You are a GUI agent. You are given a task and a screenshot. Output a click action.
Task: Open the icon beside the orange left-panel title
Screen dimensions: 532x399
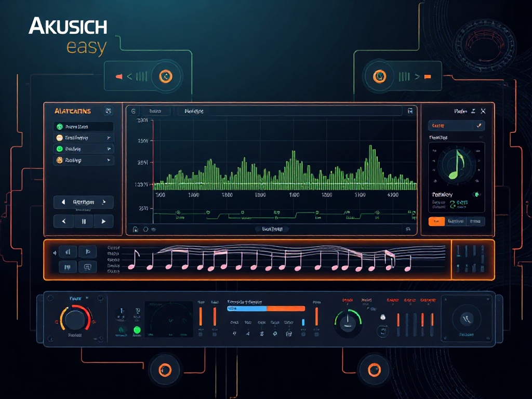pos(108,111)
